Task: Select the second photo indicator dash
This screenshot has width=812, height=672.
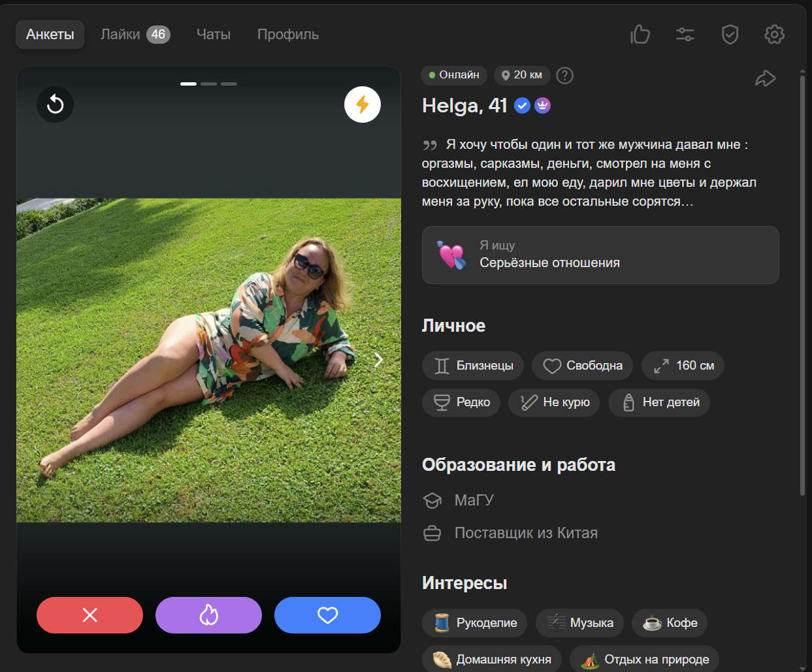Action: (x=209, y=84)
